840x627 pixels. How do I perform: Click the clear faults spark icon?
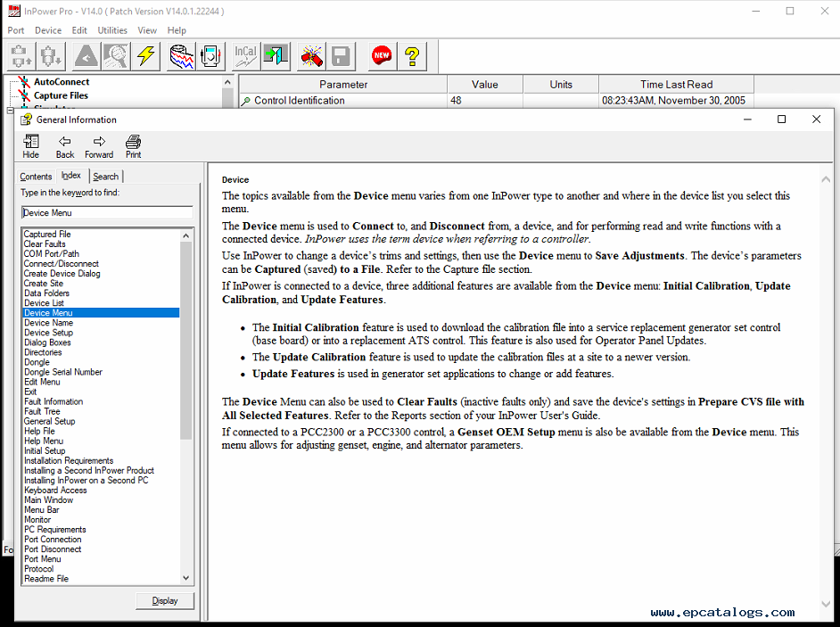pyautogui.click(x=311, y=55)
